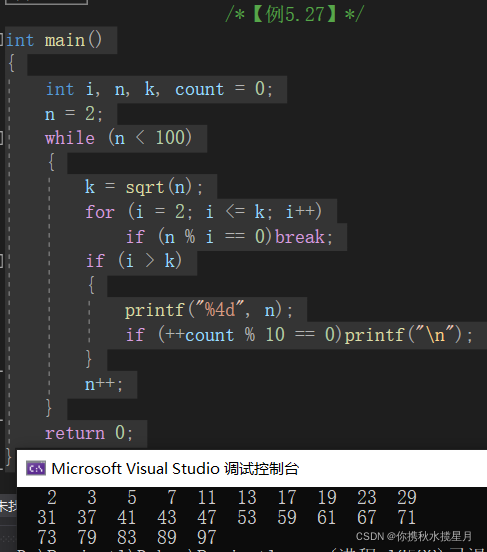
Task: Click the CSDN watermark text
Action: pyautogui.click(x=413, y=536)
